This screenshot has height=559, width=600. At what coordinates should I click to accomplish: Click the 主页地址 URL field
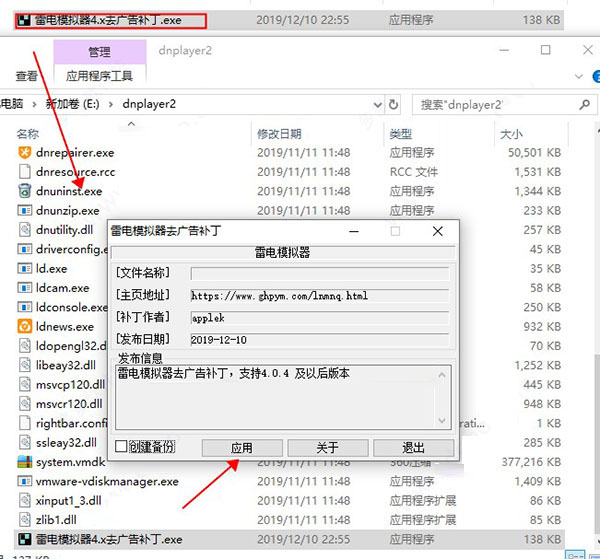pyautogui.click(x=320, y=295)
